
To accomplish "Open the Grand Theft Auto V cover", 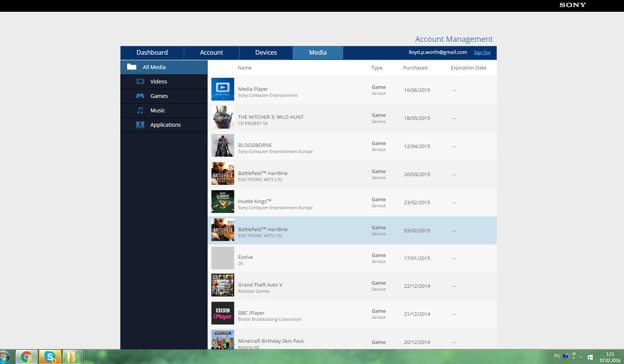I will tap(223, 285).
